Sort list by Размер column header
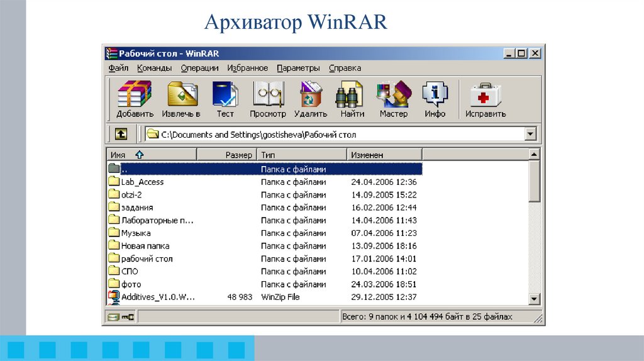The width and height of the screenshot is (644, 361). 227,155
